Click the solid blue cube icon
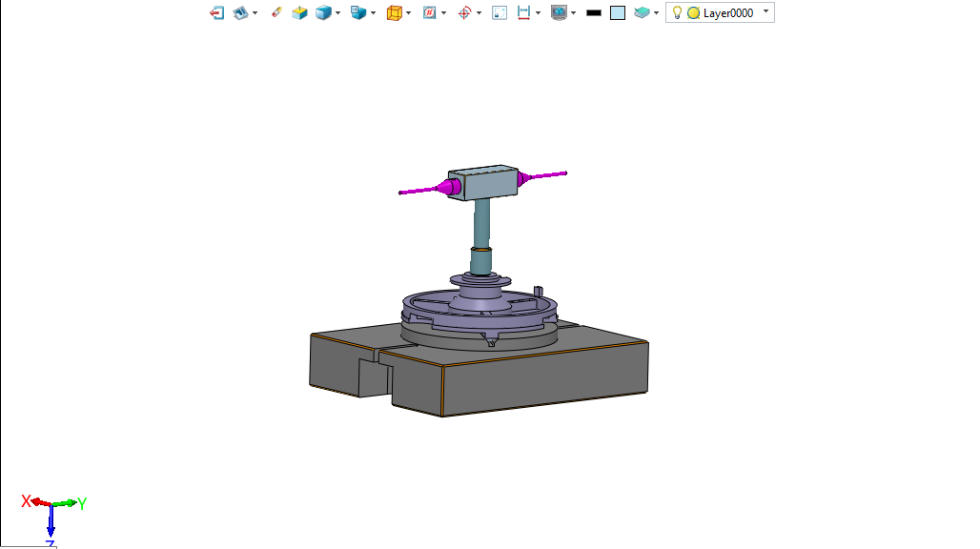Viewport: 980px width, 549px height. pos(324,13)
